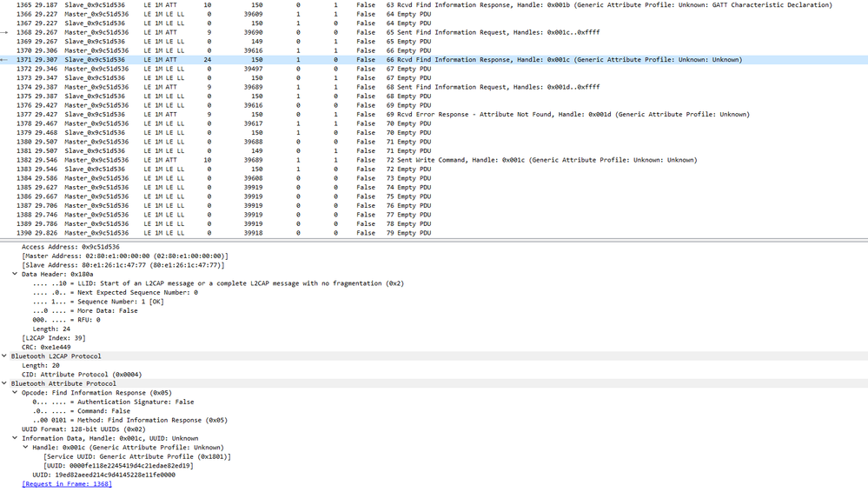Select packet 1370 Master Empty PDU row
868x492 pixels.
[x=434, y=50]
